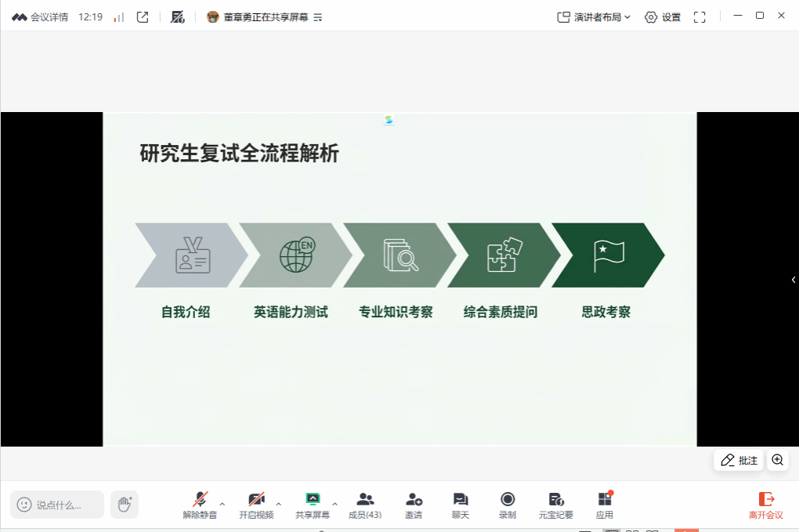Expand audio options arrow beside 解除静音
Viewport: 799px width, 532px height.
[222, 504]
